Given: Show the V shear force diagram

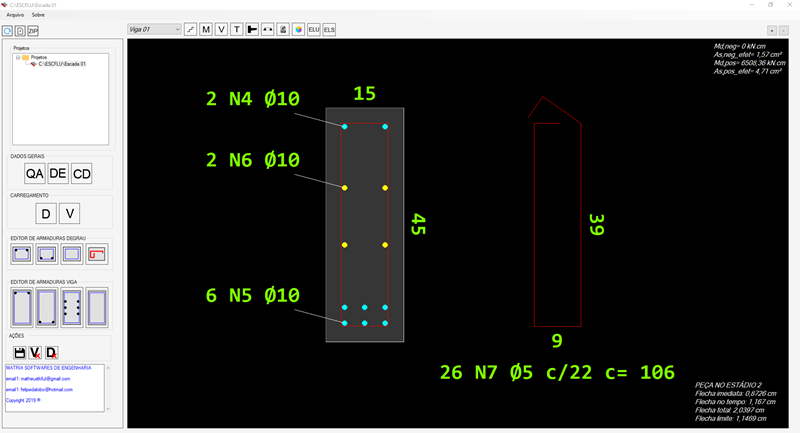Looking at the screenshot, I should (x=221, y=30).
